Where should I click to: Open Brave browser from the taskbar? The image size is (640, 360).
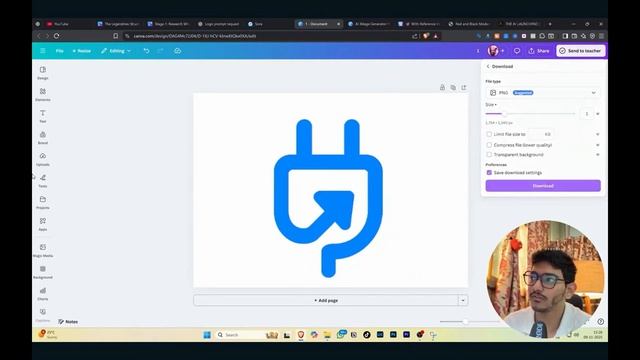[x=301, y=335]
